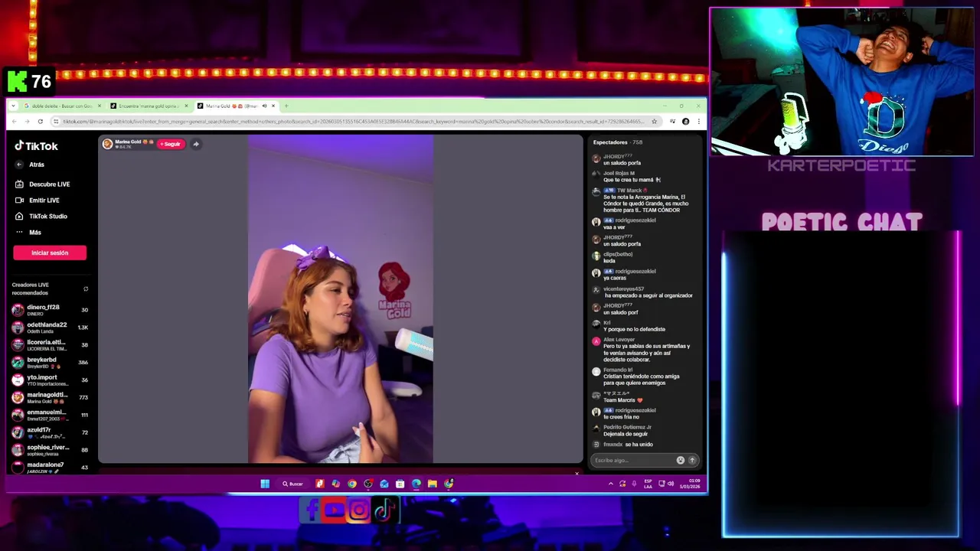980x551 pixels.
Task: Open OBS Studio from the taskbar
Action: [368, 484]
